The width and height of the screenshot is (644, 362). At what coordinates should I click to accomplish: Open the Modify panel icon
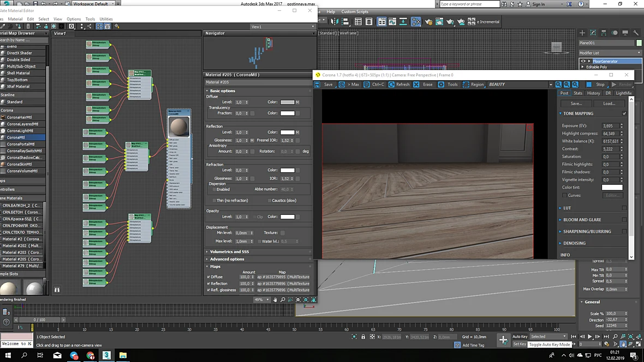tap(593, 33)
